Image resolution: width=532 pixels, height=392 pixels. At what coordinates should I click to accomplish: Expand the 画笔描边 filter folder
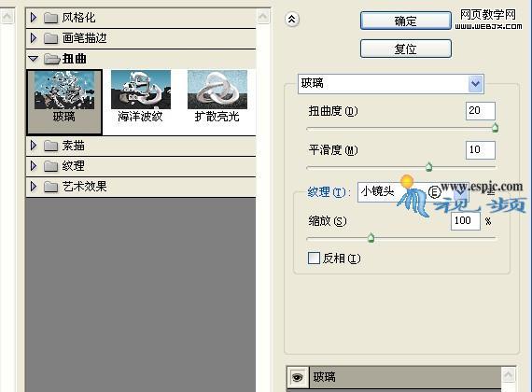(x=34, y=38)
